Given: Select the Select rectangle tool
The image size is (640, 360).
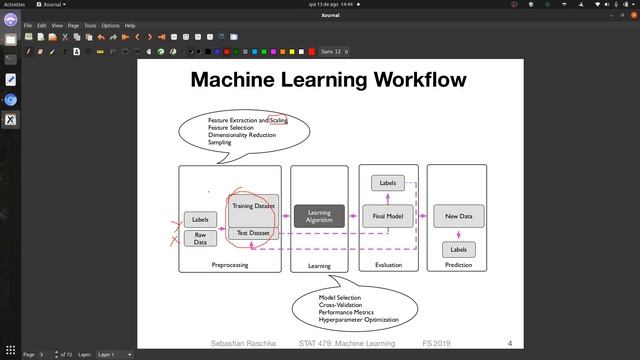Looking at the screenshot, I should (x=125, y=52).
